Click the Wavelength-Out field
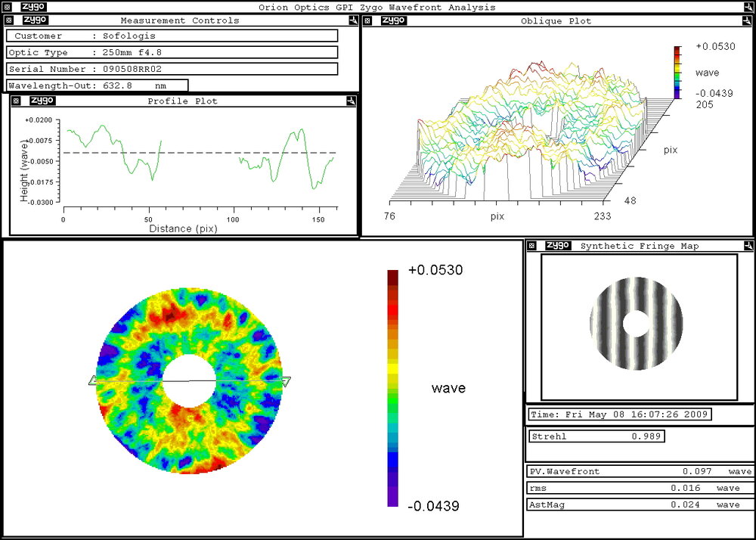Viewport: 756px width, 540px height. (97, 85)
